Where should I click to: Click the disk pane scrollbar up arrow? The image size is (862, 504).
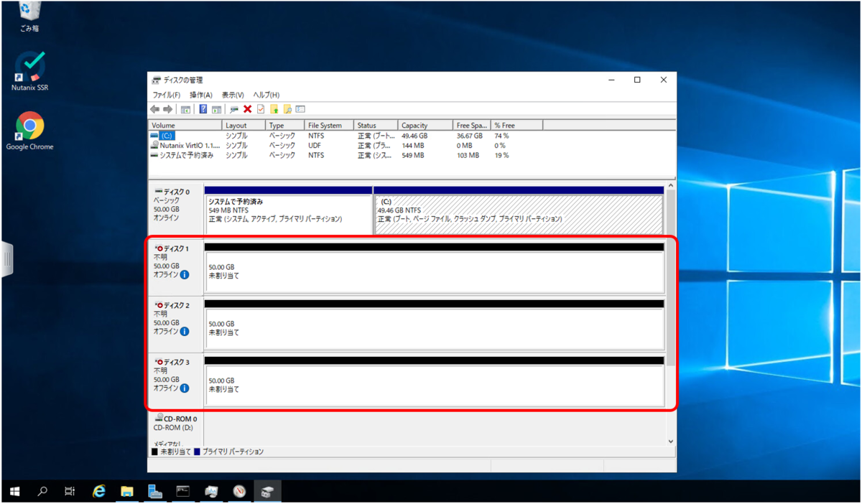coord(671,186)
